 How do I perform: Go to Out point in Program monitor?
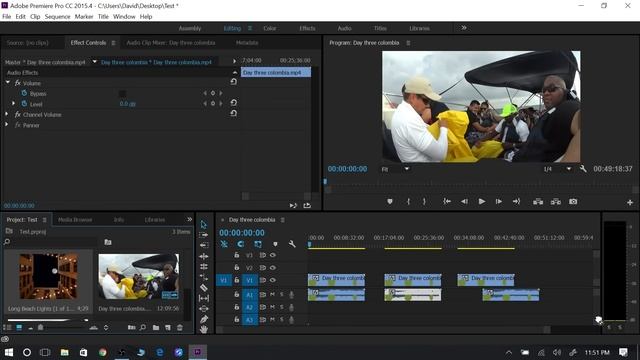516,202
